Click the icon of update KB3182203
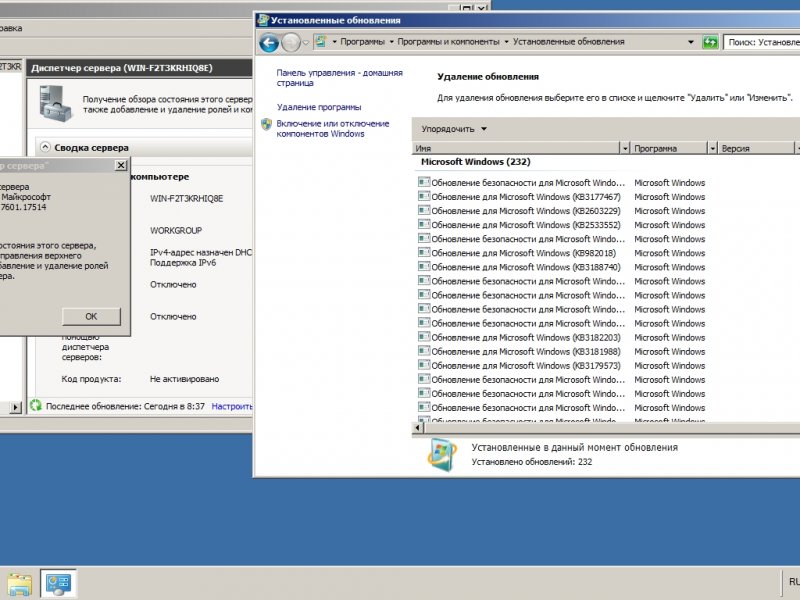This screenshot has height=600, width=800. point(423,337)
